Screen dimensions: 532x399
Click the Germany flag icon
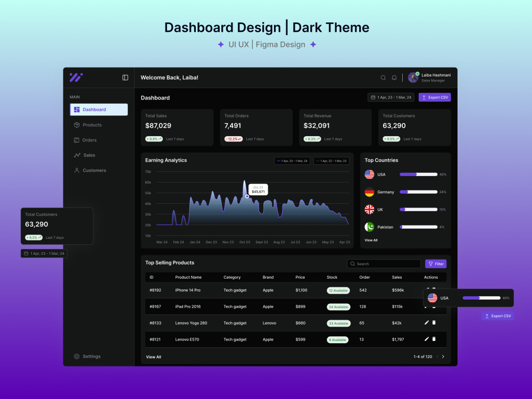370,192
